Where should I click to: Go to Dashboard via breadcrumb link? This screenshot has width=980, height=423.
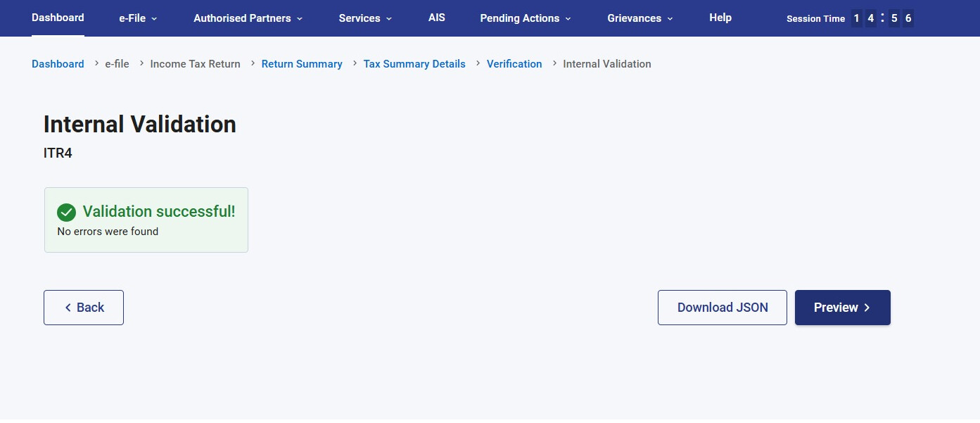point(58,64)
